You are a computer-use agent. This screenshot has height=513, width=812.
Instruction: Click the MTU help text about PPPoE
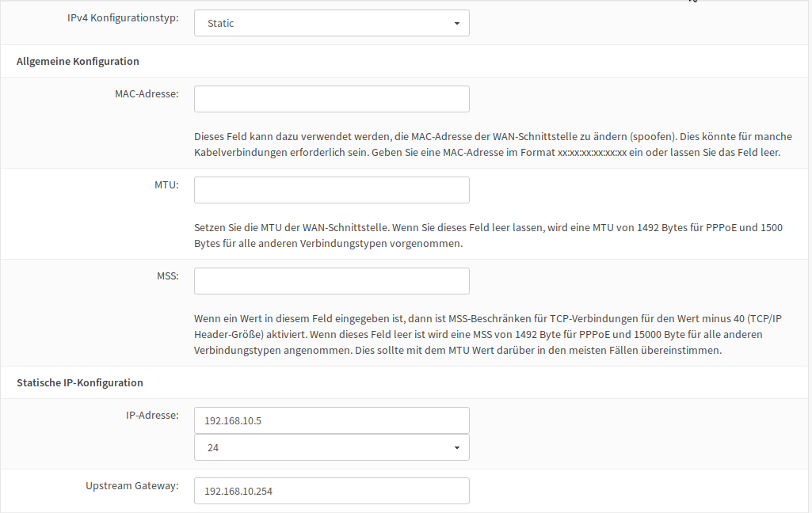click(x=488, y=236)
